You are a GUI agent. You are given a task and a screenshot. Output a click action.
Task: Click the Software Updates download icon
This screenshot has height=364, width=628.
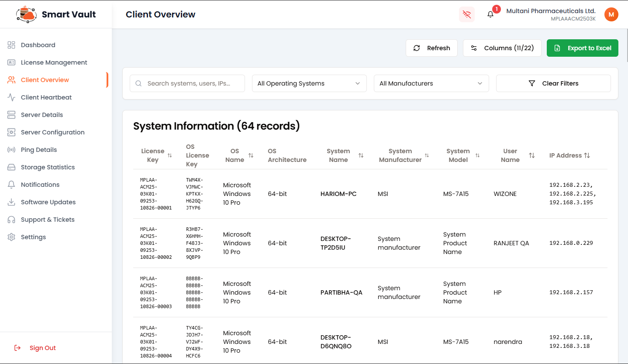[x=12, y=202]
